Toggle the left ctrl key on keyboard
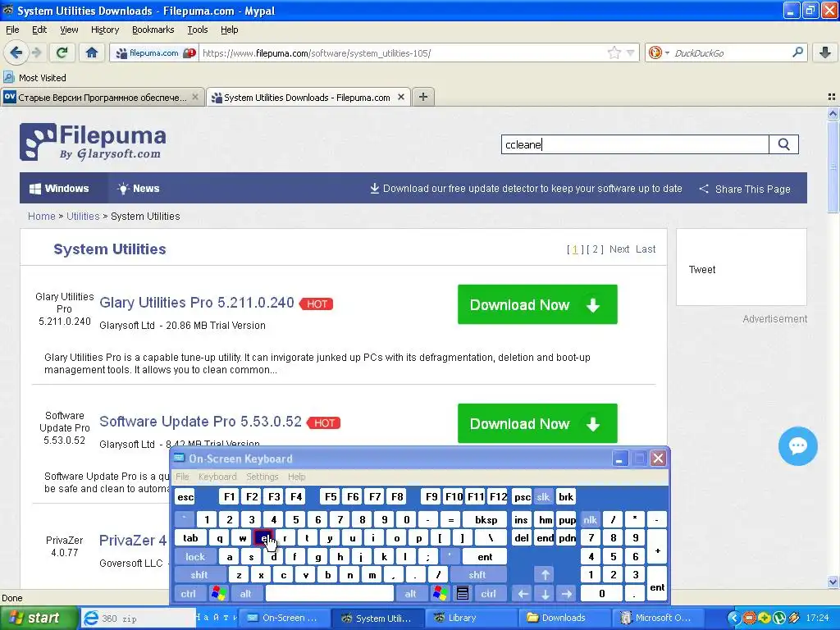The width and height of the screenshot is (840, 630). pos(189,594)
